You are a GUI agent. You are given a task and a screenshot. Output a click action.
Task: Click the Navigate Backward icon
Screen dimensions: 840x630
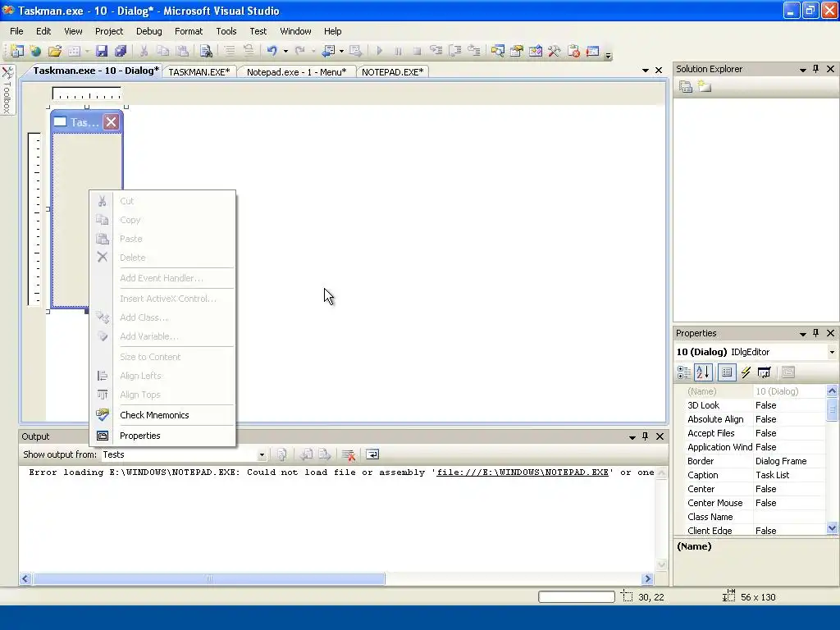tap(328, 51)
